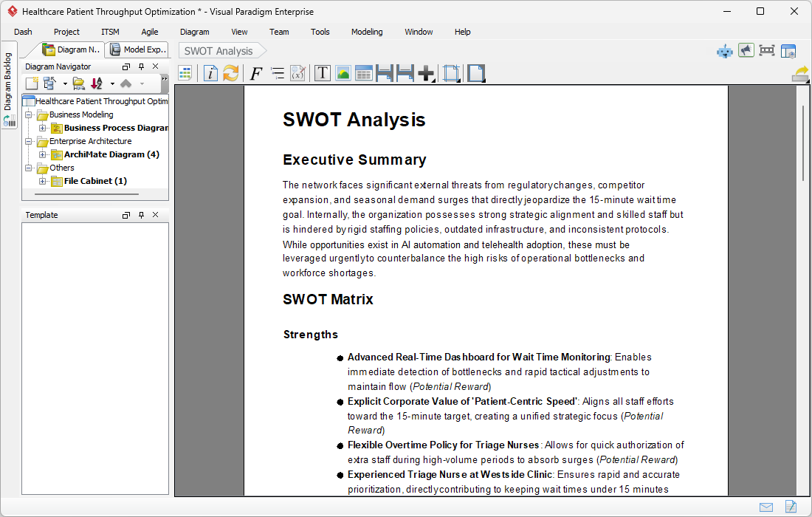The image size is (812, 517).
Task: Open the announcements megaphone tool
Action: point(746,51)
